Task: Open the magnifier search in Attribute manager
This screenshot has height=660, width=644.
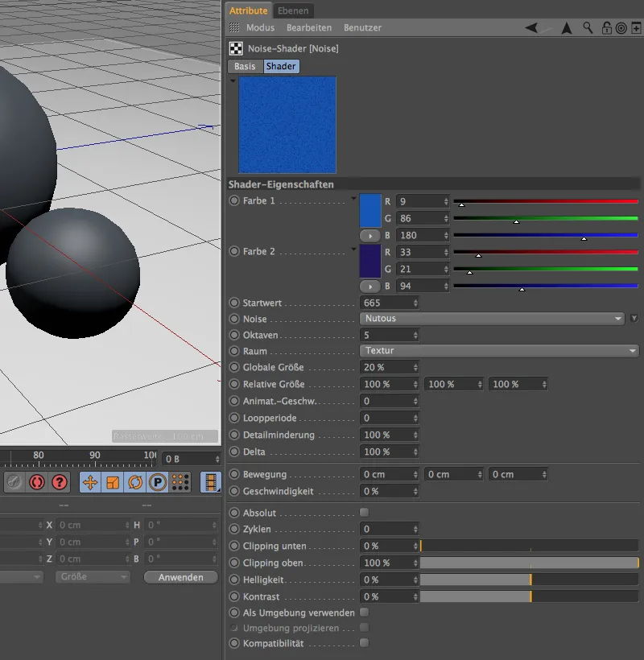Action: 588,28
